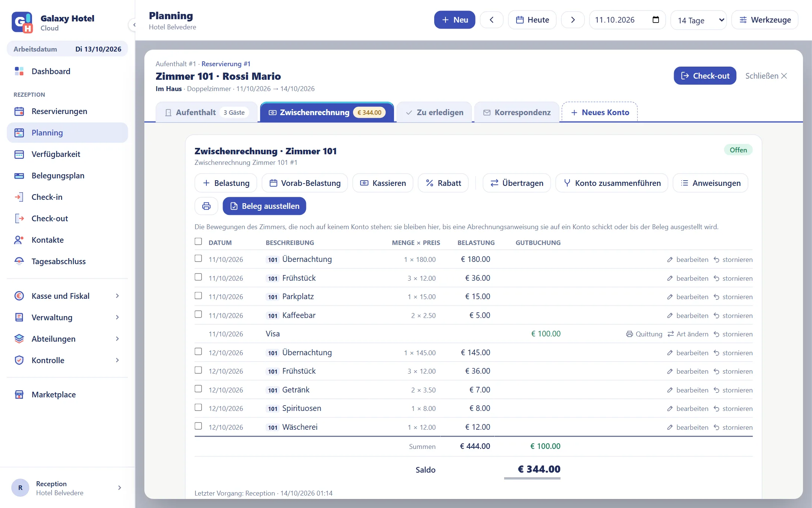812x508 pixels.
Task: Open Check-in in sidebar
Action: pyautogui.click(x=67, y=197)
